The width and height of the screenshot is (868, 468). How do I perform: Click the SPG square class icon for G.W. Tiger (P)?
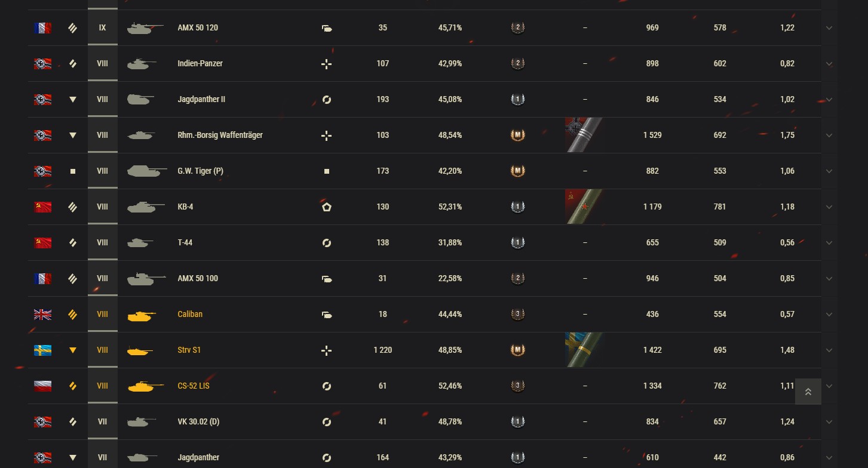point(73,171)
